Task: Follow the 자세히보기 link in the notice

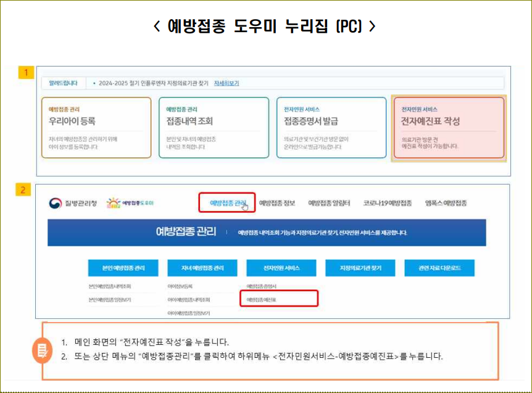Action: click(x=227, y=83)
